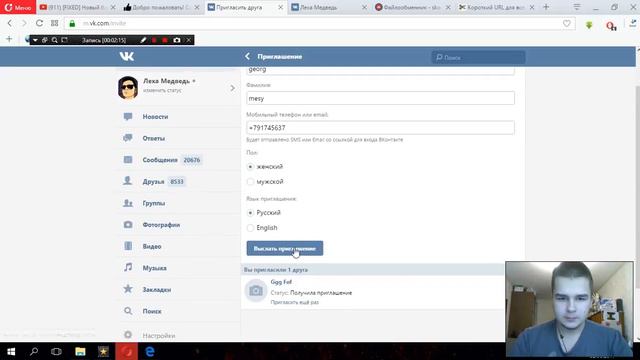Viewport: 640px width, 360px height.
Task: Open Настройки in the sidebar
Action: tap(179, 335)
